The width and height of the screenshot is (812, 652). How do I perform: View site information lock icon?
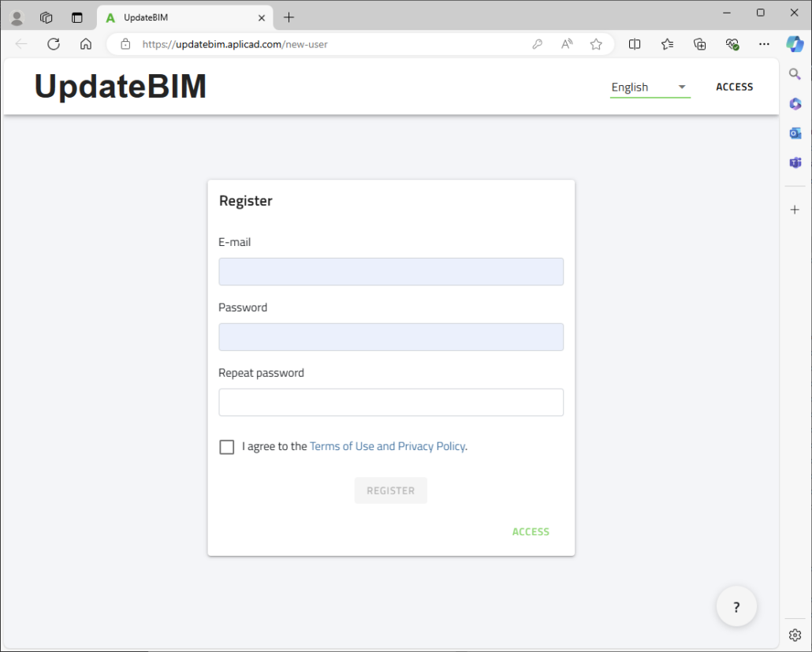tap(125, 44)
